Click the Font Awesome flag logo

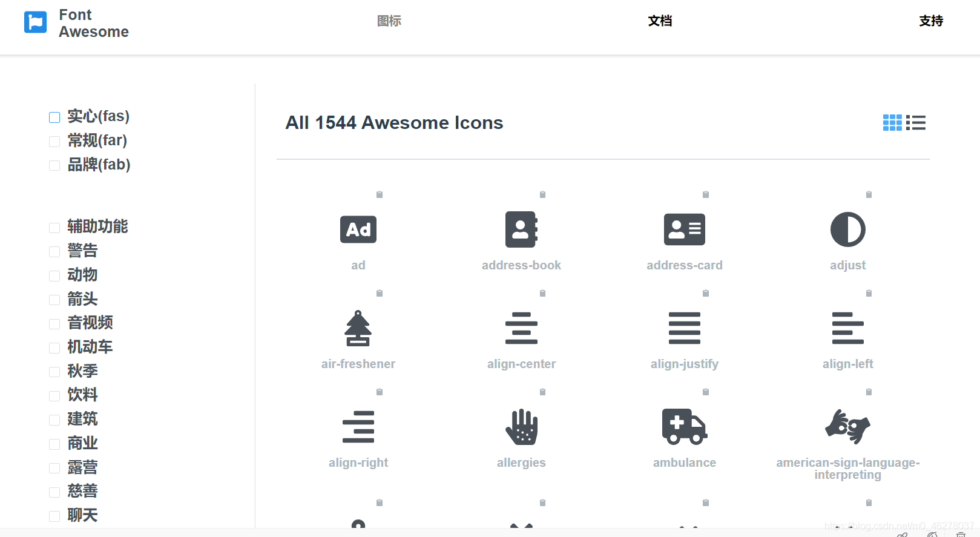(35, 22)
